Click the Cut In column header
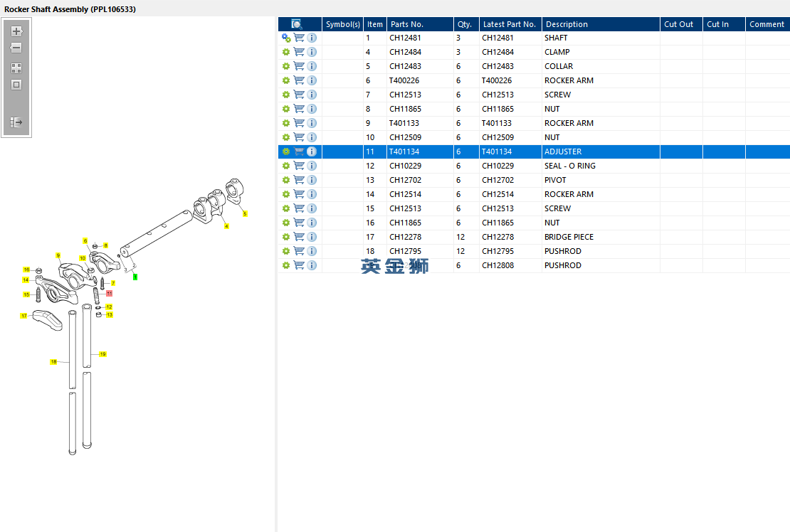790x532 pixels. coord(724,24)
